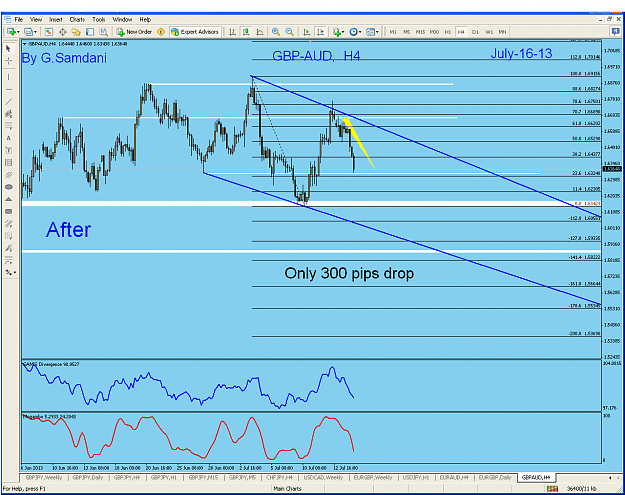Open the Help menu

pos(145,20)
